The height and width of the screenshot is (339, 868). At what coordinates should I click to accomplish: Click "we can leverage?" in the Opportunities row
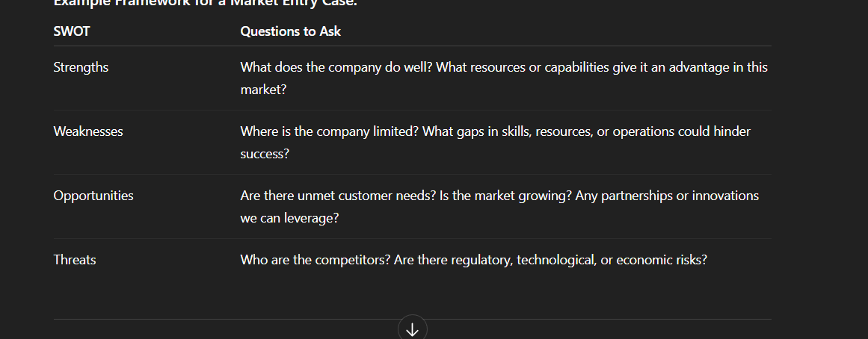click(x=289, y=218)
